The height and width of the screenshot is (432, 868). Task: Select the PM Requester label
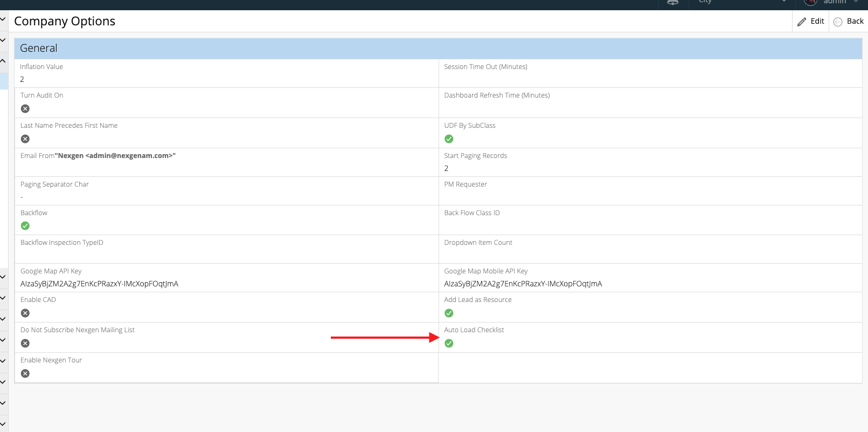pos(466,184)
